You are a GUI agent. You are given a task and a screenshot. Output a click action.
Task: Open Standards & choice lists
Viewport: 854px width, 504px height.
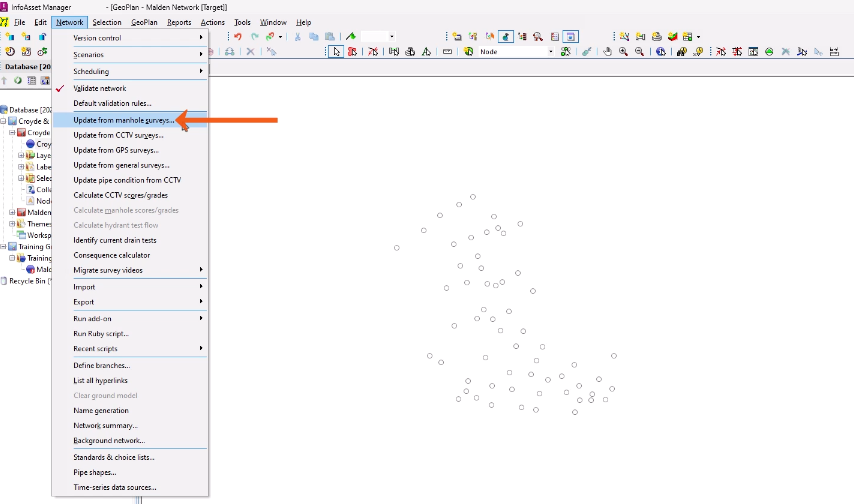(x=130, y=458)
